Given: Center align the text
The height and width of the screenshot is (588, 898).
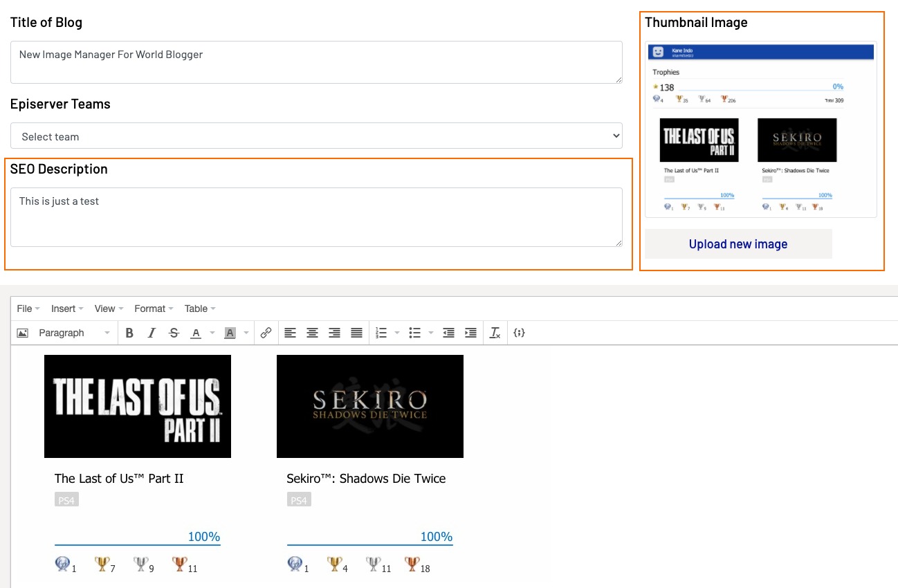Looking at the screenshot, I should point(312,333).
